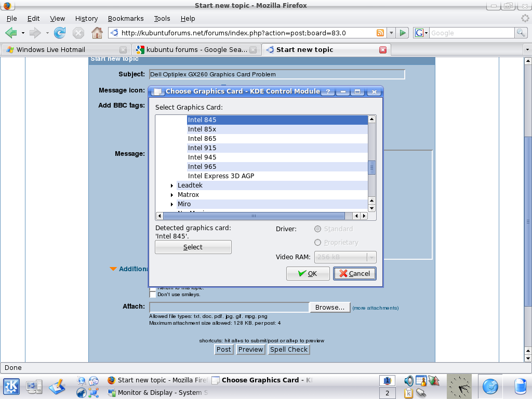Screen dimensions: 532x399
Task: Go to the Firefox home page
Action: [x=97, y=33]
